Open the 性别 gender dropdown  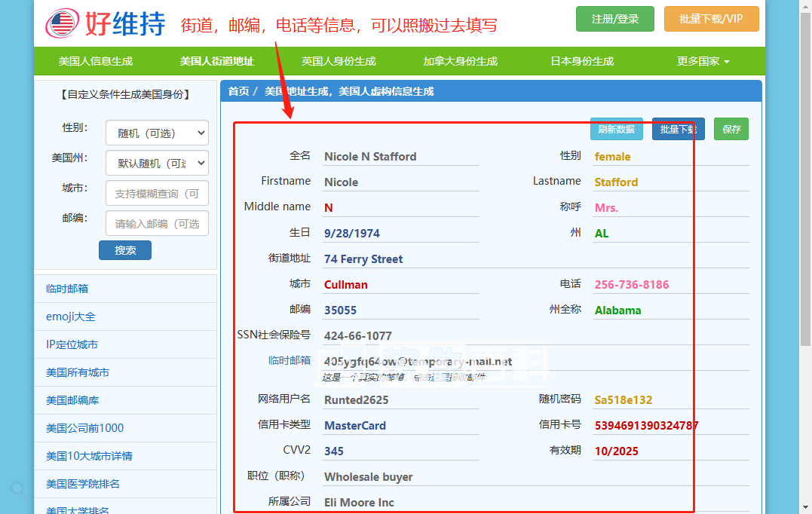point(157,133)
